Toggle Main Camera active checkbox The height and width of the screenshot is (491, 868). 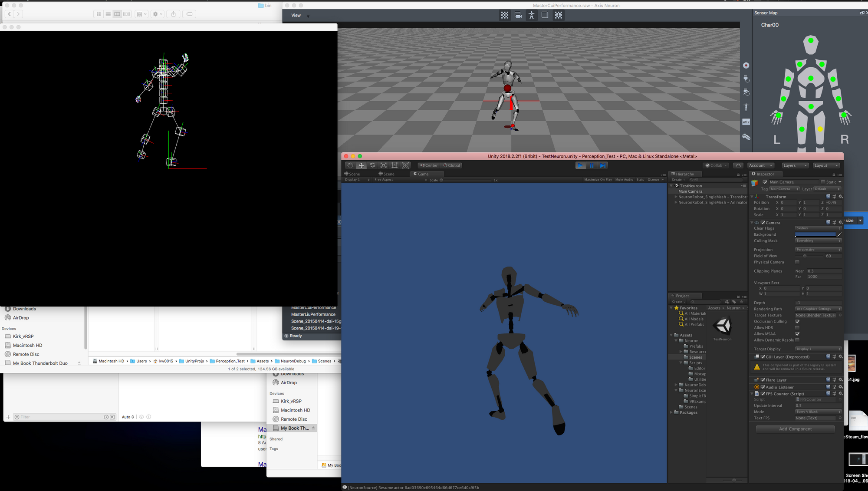click(765, 182)
